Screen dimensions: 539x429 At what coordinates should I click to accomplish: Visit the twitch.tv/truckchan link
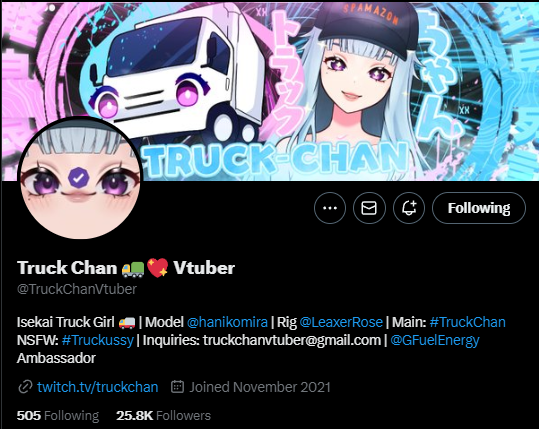[x=98, y=387]
